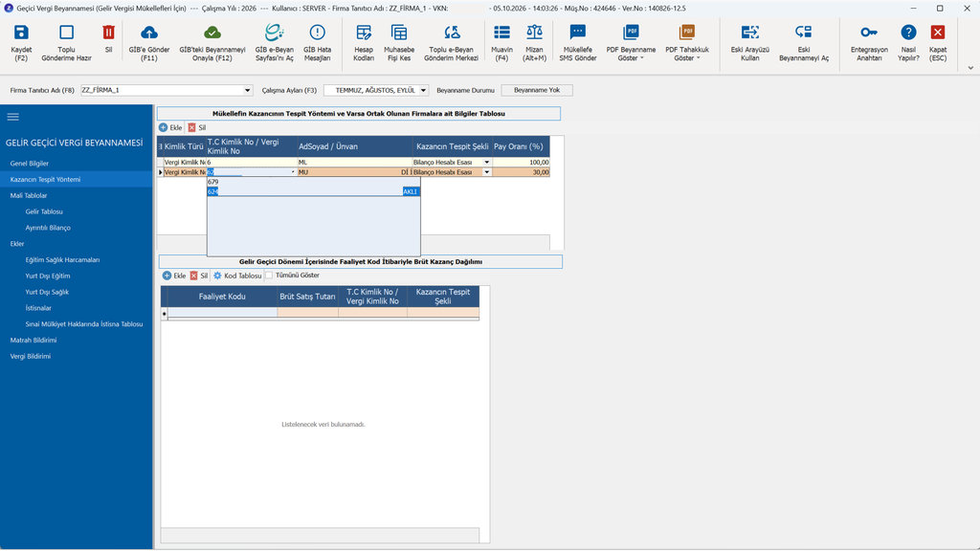Expand Kazancın Tespit Şekli for 30,00 row
Screen dimensions: 980x551
click(487, 172)
